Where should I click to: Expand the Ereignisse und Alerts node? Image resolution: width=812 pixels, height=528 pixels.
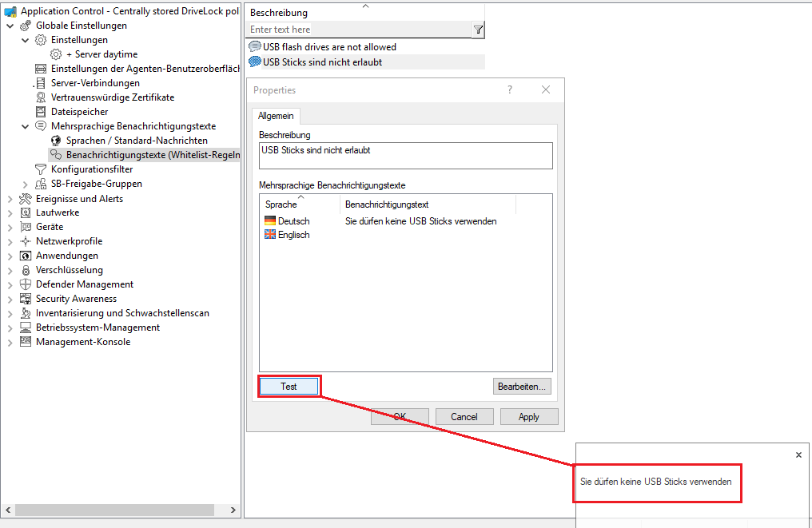tap(10, 199)
